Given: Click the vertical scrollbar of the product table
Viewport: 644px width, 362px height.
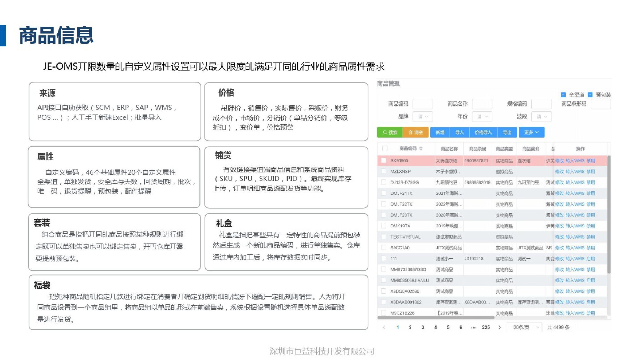Looking at the screenshot, I should [x=609, y=215].
